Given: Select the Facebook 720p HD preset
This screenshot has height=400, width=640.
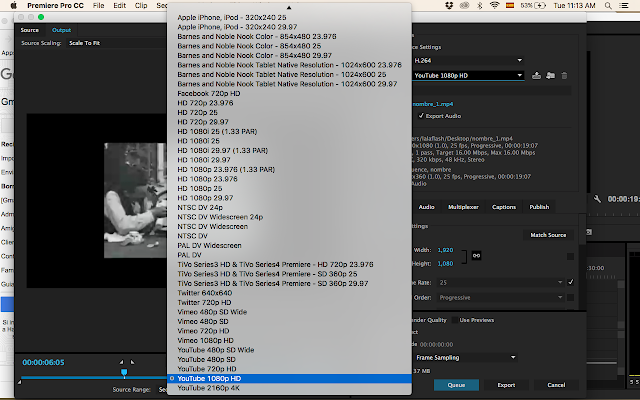Looking at the screenshot, I should pos(289,93).
